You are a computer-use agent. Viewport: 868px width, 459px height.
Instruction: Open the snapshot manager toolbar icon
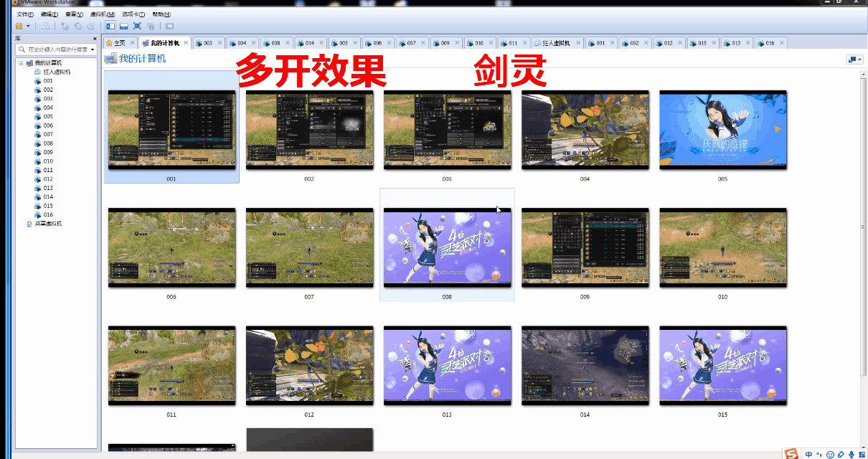(90, 26)
